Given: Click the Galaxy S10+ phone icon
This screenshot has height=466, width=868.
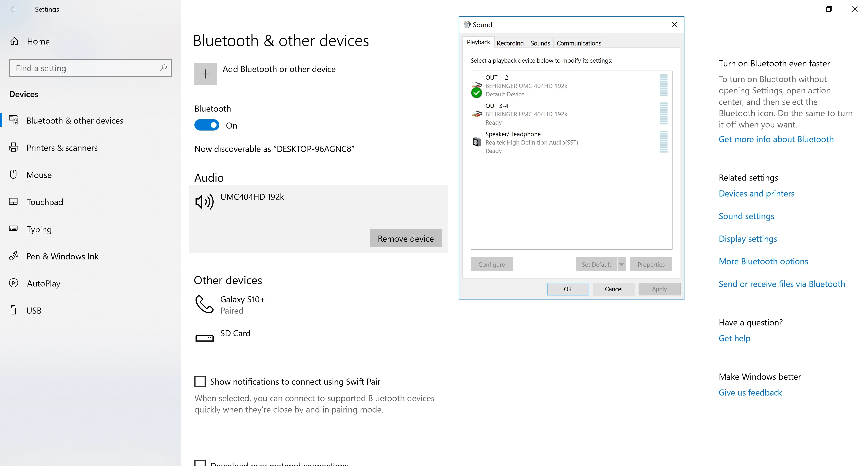Looking at the screenshot, I should [x=204, y=304].
